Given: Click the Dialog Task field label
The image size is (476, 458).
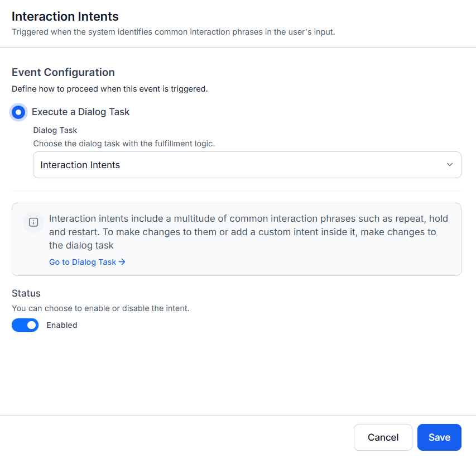Looking at the screenshot, I should (x=55, y=130).
